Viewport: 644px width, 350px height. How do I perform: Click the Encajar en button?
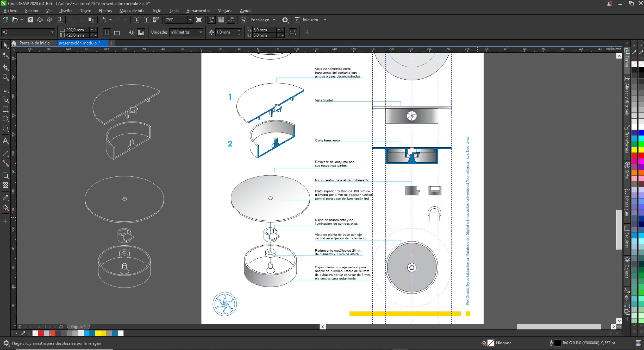260,20
